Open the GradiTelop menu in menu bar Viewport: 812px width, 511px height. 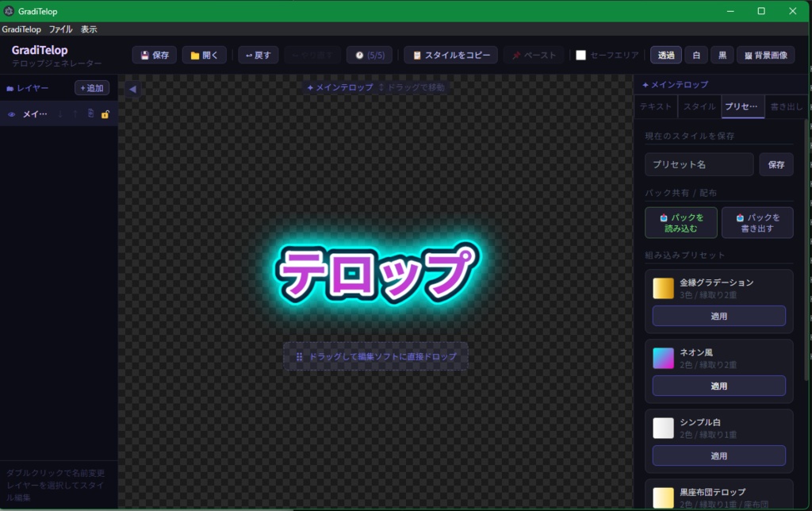21,29
